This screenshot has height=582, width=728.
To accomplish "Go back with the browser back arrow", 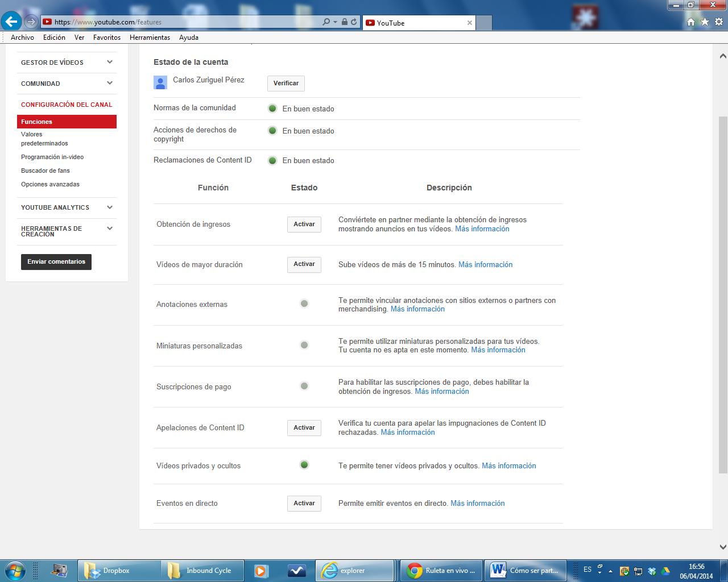I will point(11,22).
